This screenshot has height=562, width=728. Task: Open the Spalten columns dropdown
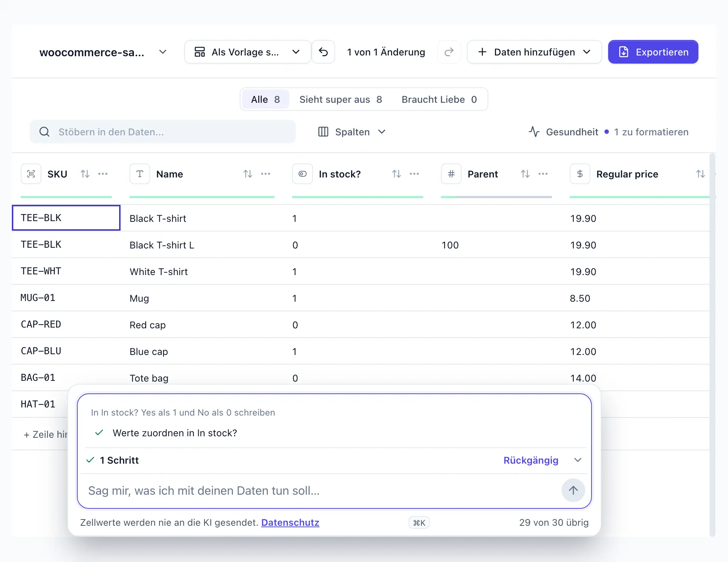(352, 132)
